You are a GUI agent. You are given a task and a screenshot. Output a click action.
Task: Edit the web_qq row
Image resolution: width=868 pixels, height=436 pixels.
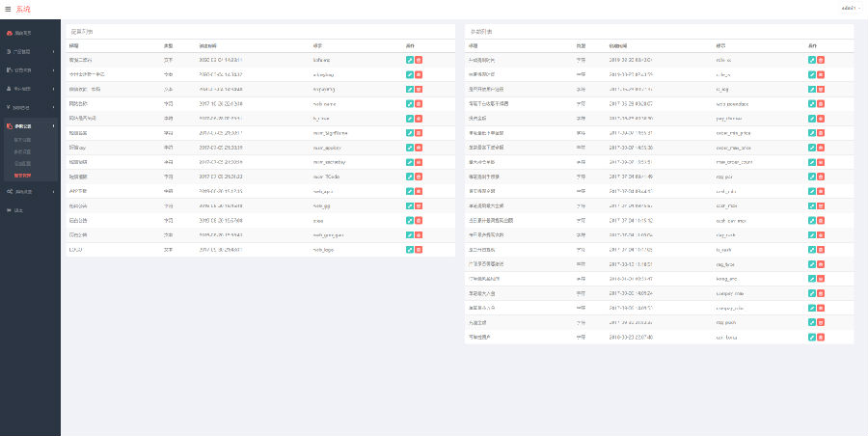pyautogui.click(x=410, y=205)
